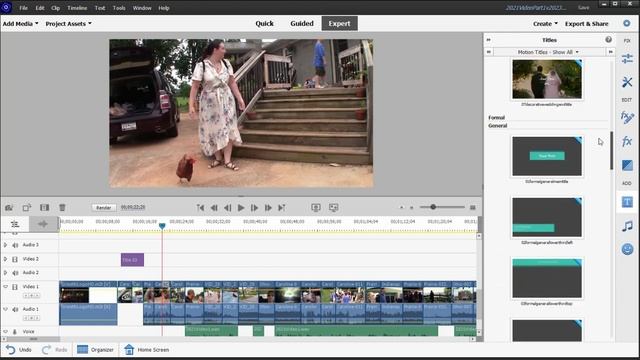Collapse the Audio 1 track
Image resolution: width=640 pixels, height=360 pixels.
5,309
